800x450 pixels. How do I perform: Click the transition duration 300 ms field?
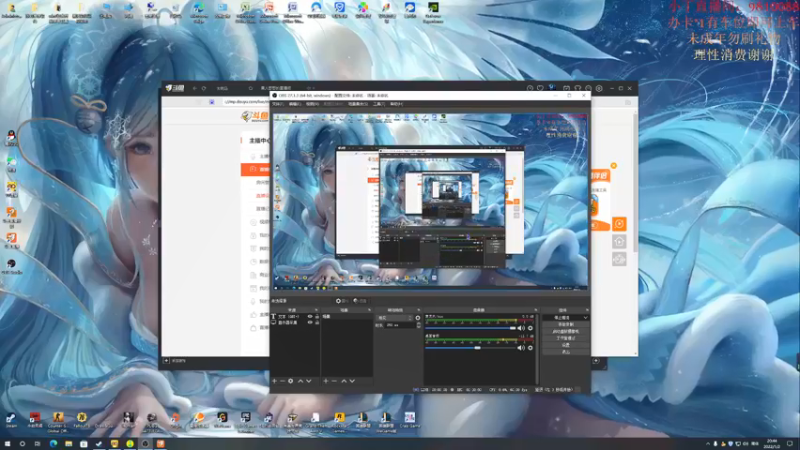tap(401, 325)
